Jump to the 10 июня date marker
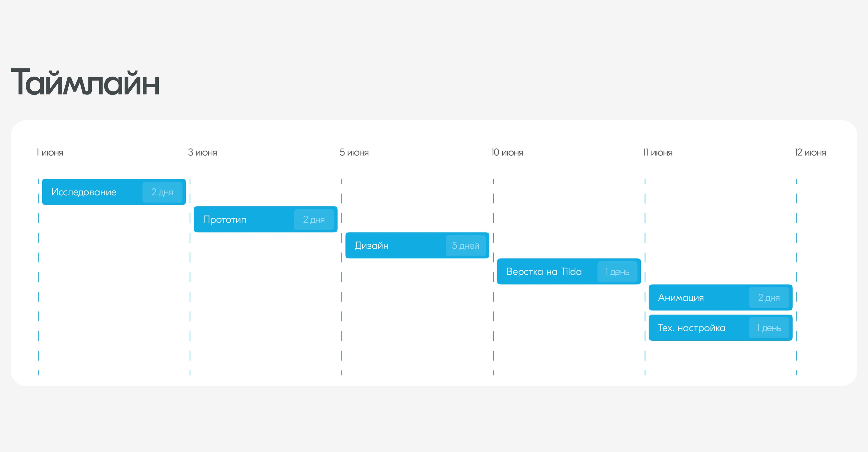The width and height of the screenshot is (868, 452). [x=507, y=152]
